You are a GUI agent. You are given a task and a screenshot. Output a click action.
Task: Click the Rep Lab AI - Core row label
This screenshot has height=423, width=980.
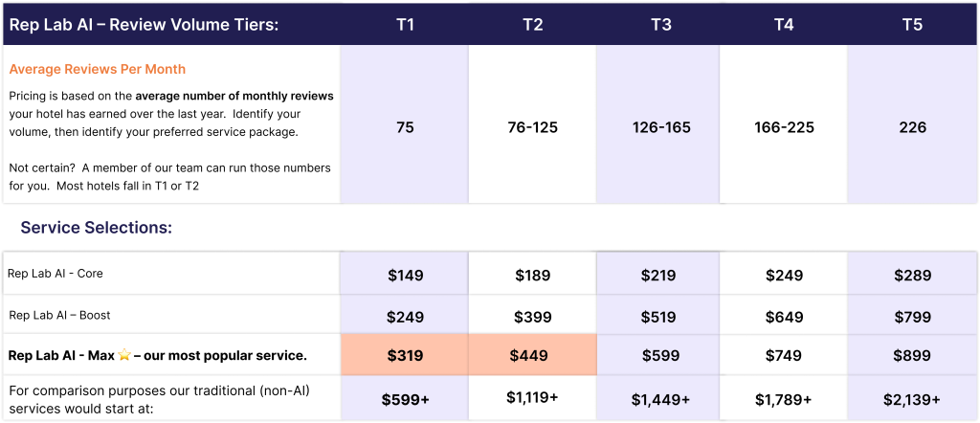pos(56,274)
